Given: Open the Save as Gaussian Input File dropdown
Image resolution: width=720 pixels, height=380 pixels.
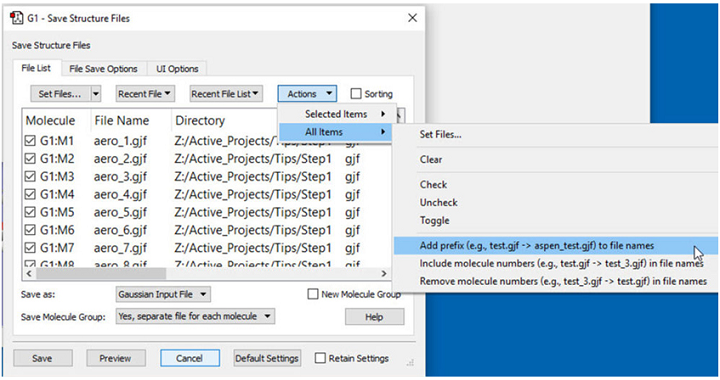Looking at the screenshot, I should pyautogui.click(x=163, y=294).
